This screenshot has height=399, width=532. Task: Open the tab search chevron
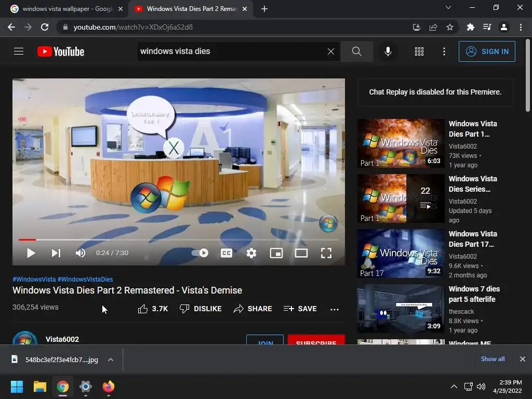coord(448,7)
